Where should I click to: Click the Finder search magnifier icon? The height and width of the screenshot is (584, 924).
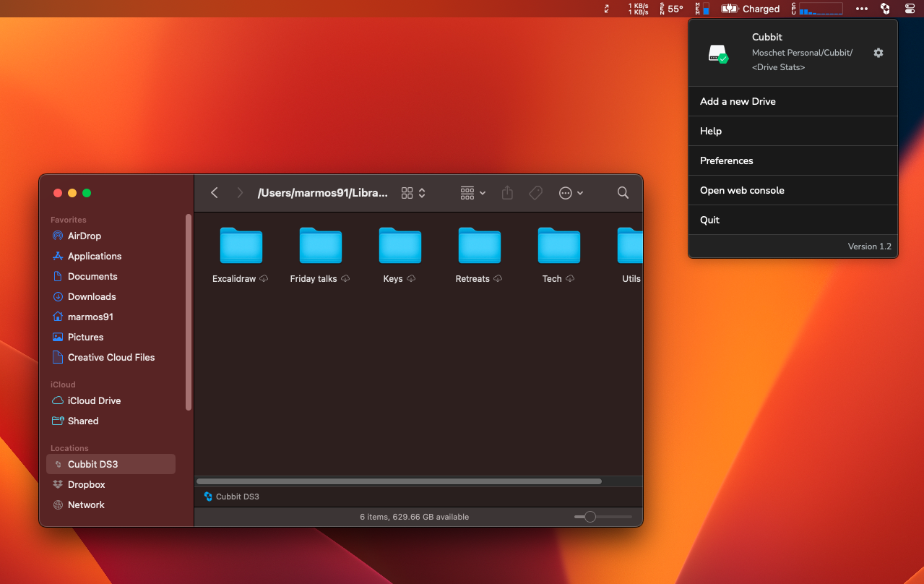point(622,193)
